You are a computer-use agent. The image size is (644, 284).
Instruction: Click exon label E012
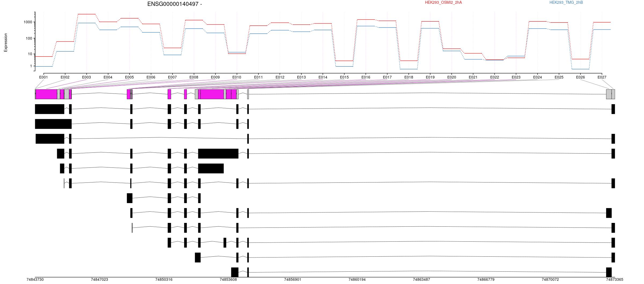280,77
